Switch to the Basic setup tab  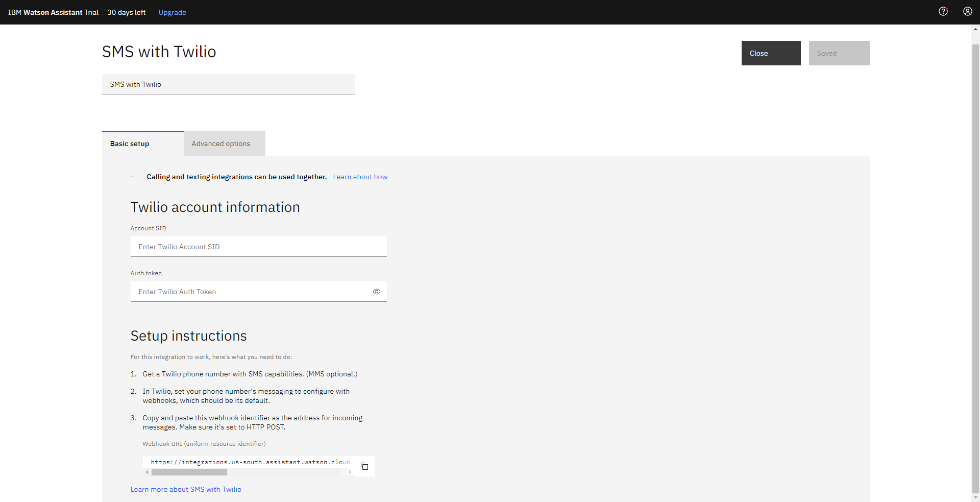(143, 144)
